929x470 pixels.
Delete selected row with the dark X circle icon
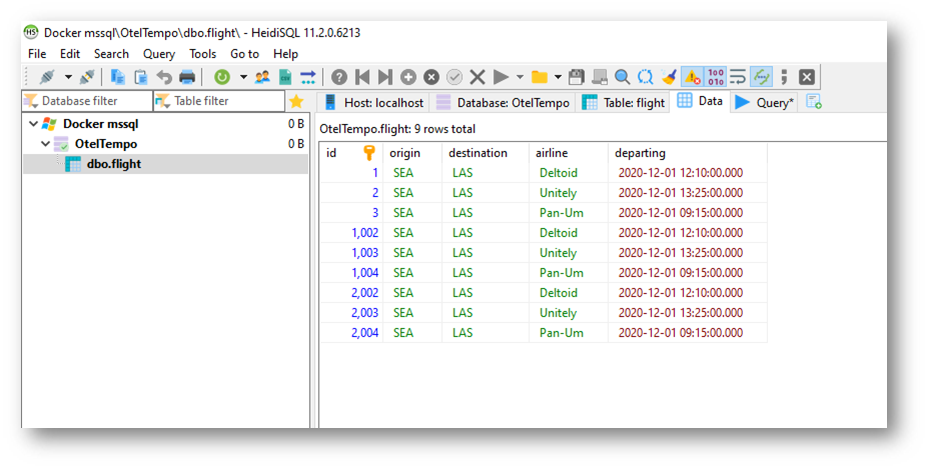coord(431,77)
